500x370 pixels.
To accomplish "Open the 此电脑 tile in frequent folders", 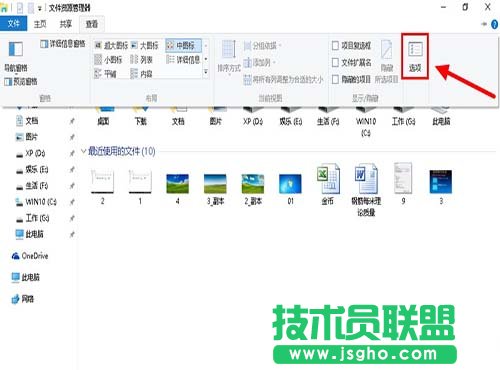I will pos(441,116).
